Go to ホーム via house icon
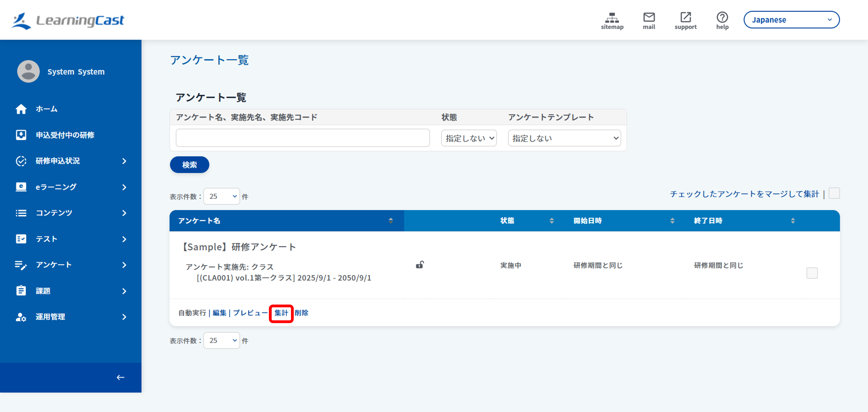This screenshot has width=868, height=412. [21, 109]
